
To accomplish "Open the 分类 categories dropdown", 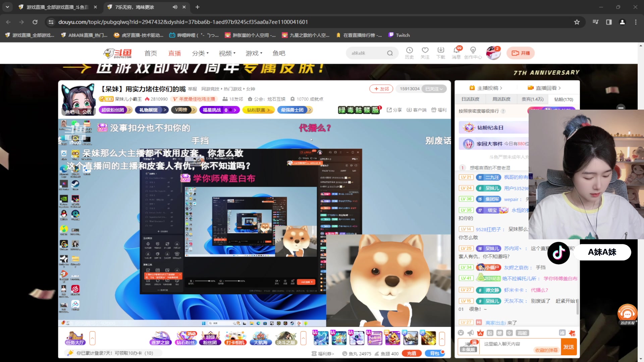I will click(200, 53).
